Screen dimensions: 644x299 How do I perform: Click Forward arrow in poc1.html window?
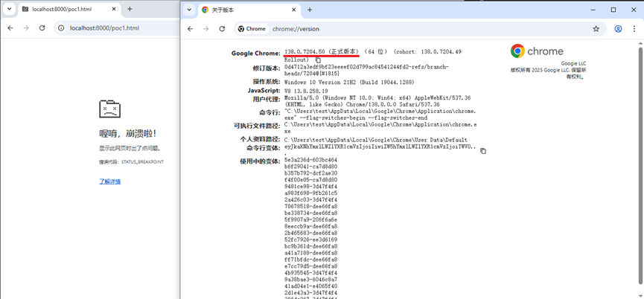(x=26, y=28)
